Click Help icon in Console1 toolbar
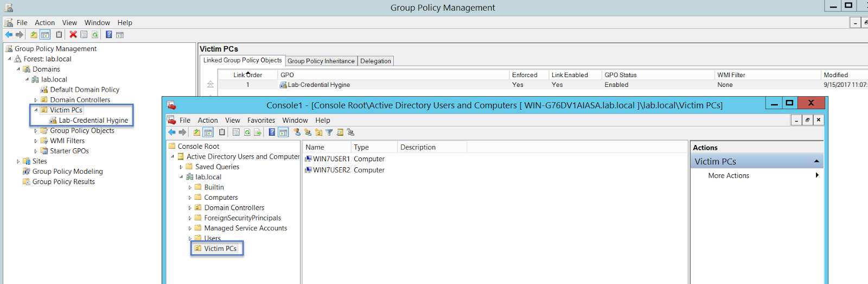This screenshot has width=868, height=284. (272, 132)
